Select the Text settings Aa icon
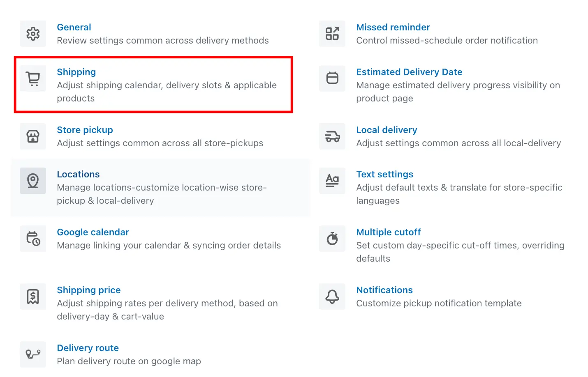This screenshot has height=377, width=588. 332,181
